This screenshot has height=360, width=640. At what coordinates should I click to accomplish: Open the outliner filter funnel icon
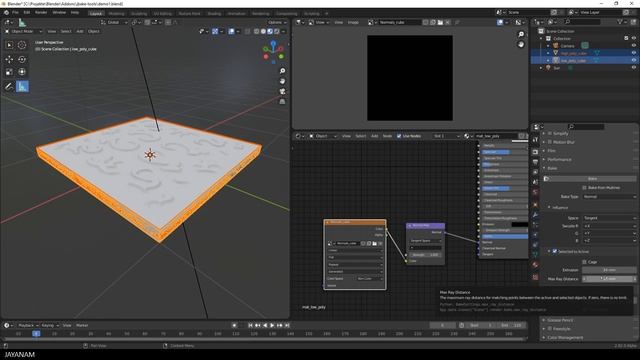(620, 22)
